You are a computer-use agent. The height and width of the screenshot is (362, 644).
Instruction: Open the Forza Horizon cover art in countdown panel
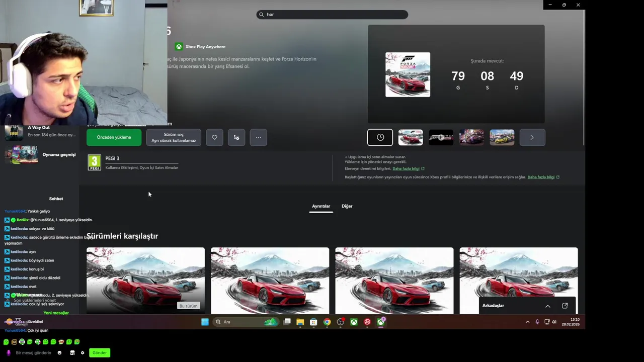408,74
